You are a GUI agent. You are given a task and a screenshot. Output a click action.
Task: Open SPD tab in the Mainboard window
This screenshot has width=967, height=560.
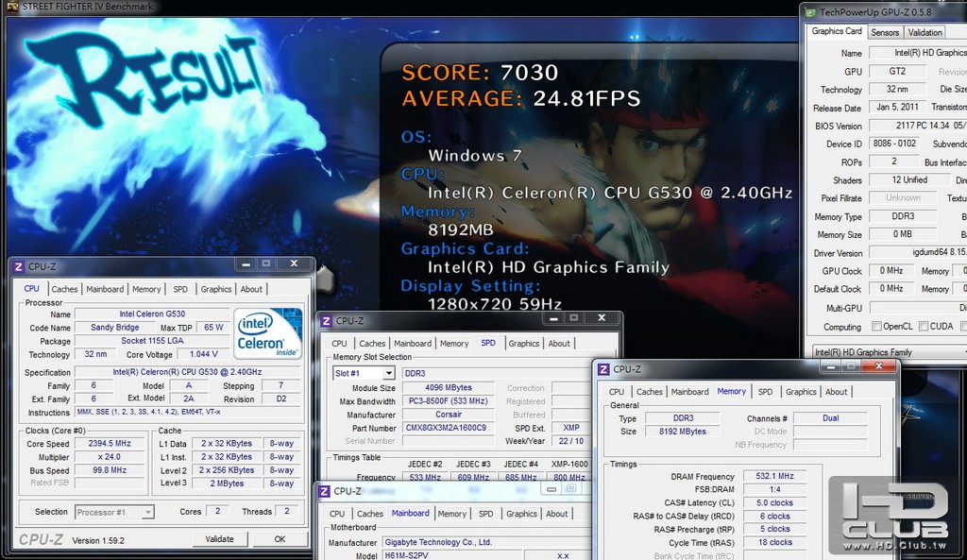point(486,513)
